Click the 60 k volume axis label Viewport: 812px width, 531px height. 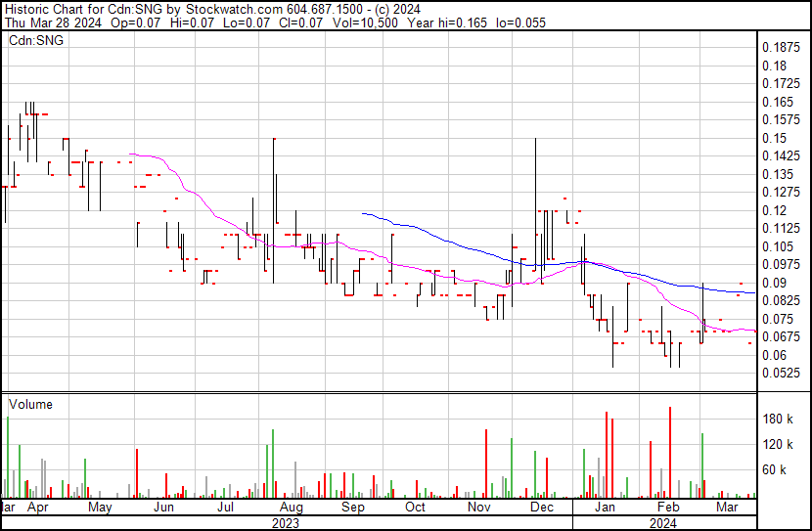[775, 470]
